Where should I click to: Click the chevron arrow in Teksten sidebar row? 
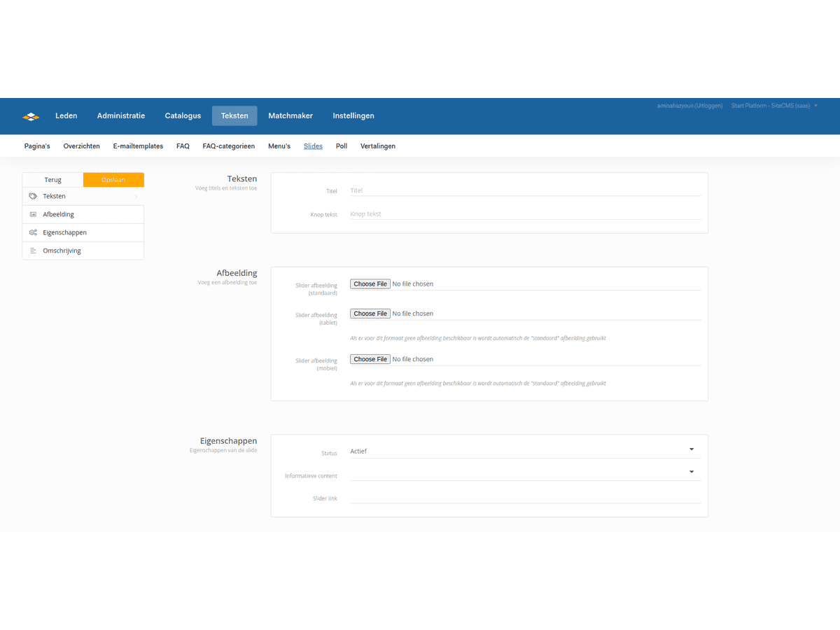[136, 197]
